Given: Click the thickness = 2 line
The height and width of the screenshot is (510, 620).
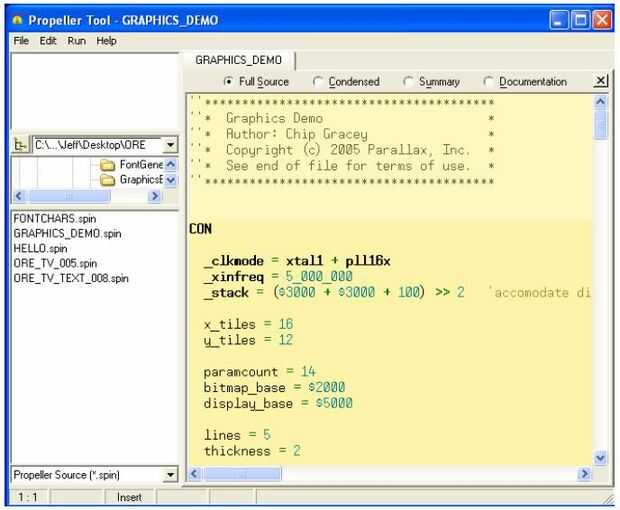Looking at the screenshot, I should click(252, 451).
